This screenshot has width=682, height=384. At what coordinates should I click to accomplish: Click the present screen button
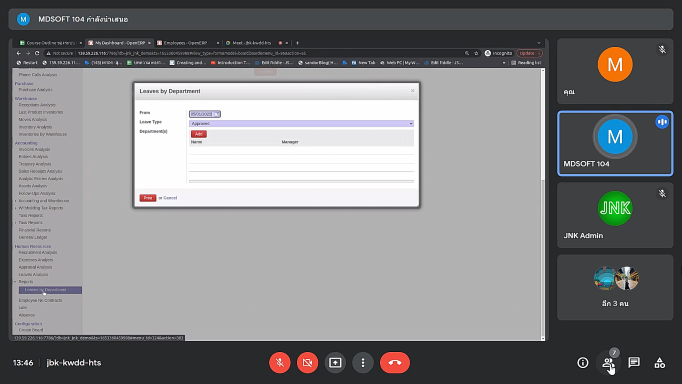click(x=335, y=362)
